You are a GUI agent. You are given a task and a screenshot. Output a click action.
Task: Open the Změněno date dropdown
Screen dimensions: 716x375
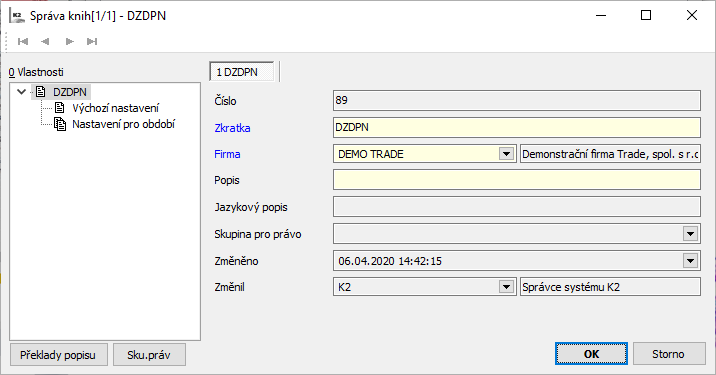(690, 261)
